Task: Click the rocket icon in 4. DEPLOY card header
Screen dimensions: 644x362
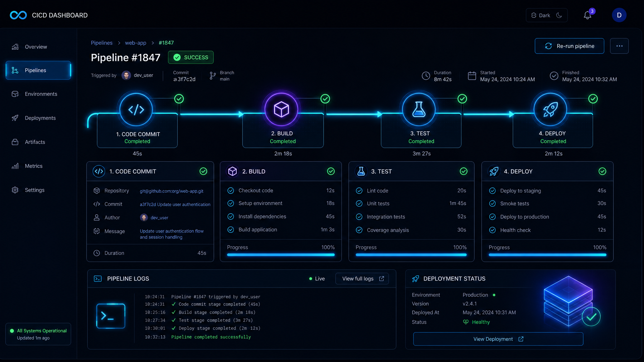Action: coord(494,171)
